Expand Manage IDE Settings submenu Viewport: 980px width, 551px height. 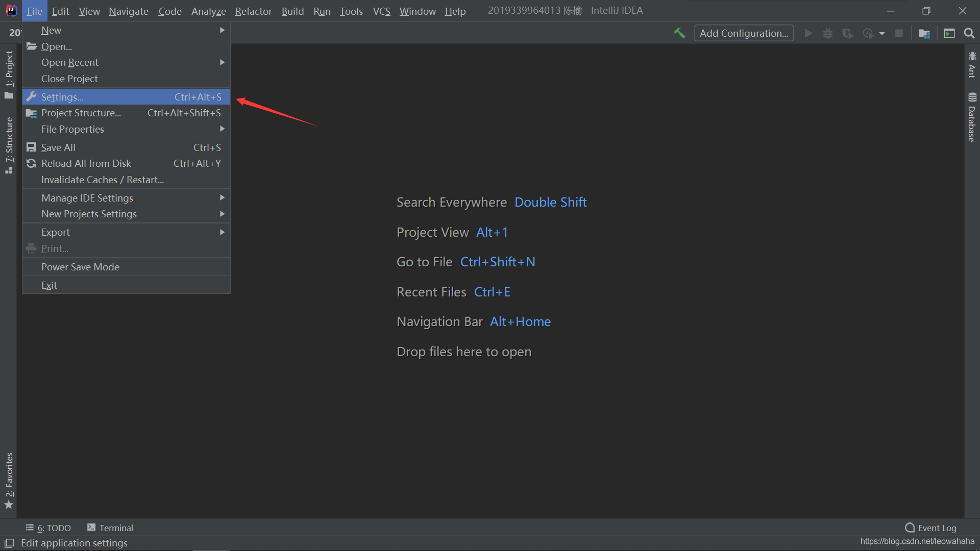(86, 197)
